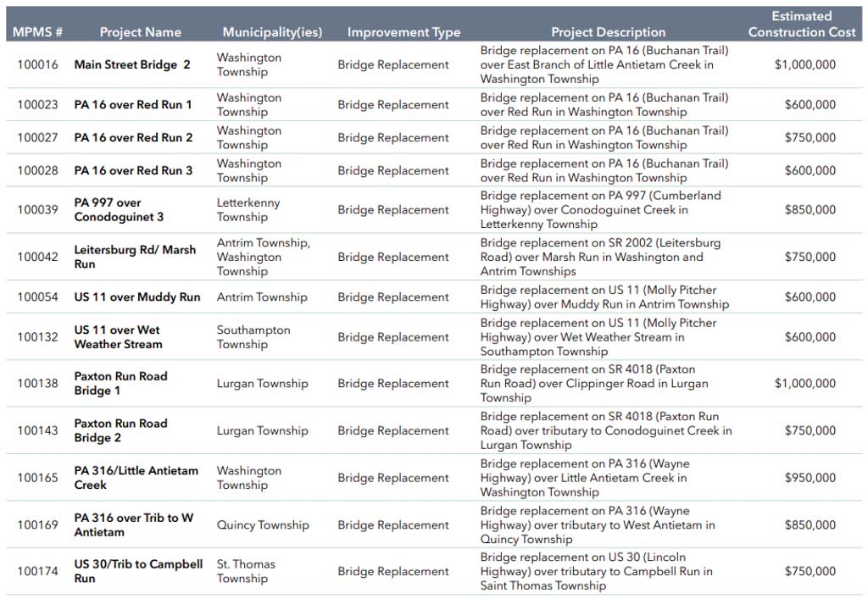
Task: Click the Project Name column header
Action: tap(140, 32)
